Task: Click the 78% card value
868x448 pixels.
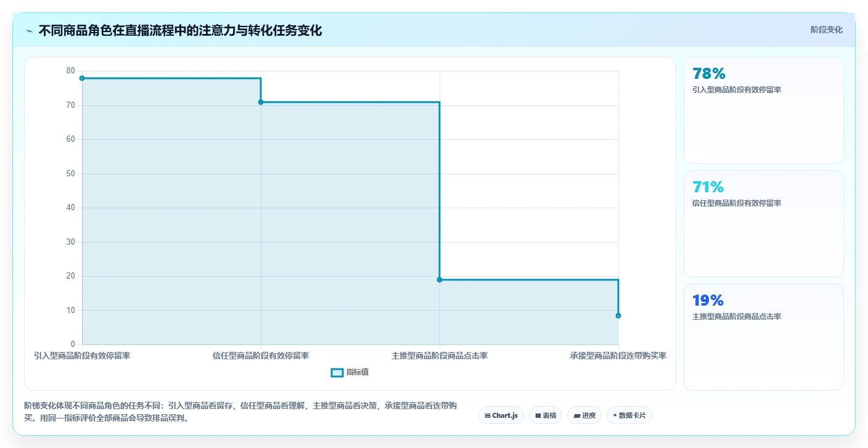Action: (709, 74)
